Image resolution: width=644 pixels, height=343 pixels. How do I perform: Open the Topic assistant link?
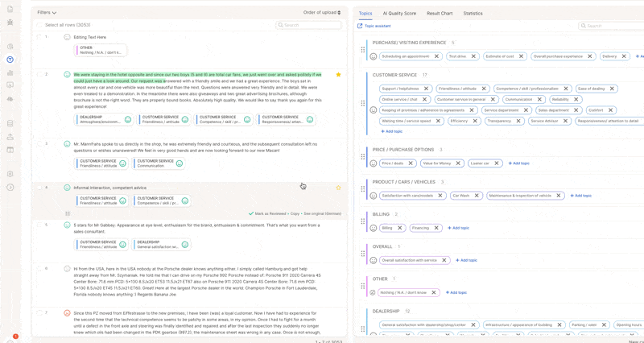[374, 26]
